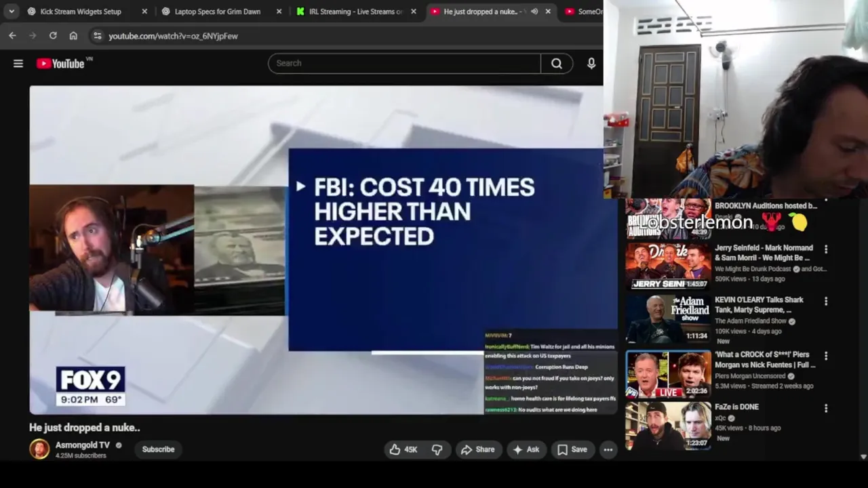This screenshot has height=488, width=868.
Task: Open Jerry Seinfeld Mark Normand video title
Action: [763, 253]
